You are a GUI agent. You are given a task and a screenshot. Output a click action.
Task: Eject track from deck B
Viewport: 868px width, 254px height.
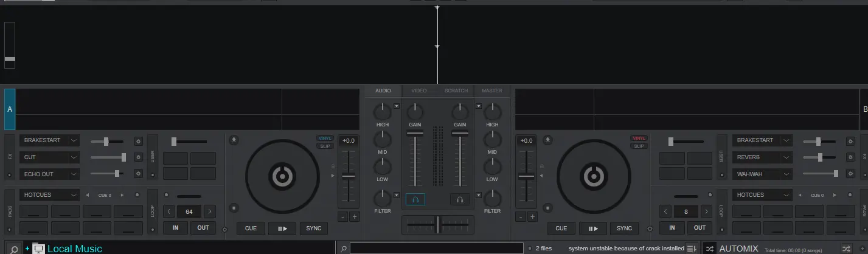pyautogui.click(x=547, y=140)
